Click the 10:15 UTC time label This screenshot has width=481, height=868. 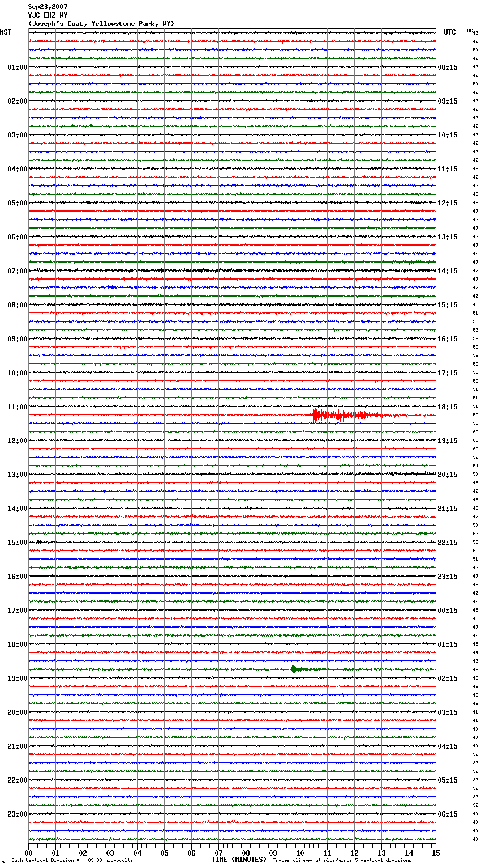tap(448, 135)
